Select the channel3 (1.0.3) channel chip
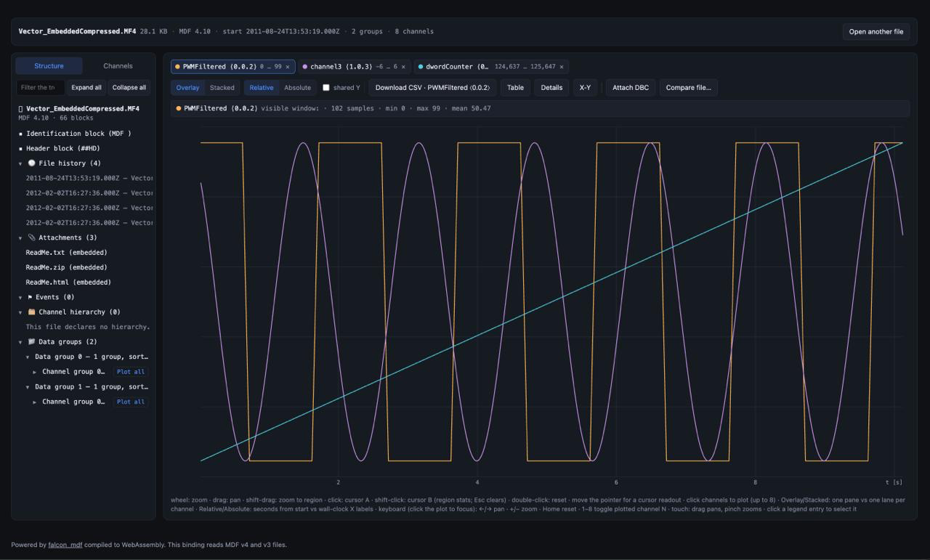This screenshot has height=560, width=930. click(x=355, y=67)
